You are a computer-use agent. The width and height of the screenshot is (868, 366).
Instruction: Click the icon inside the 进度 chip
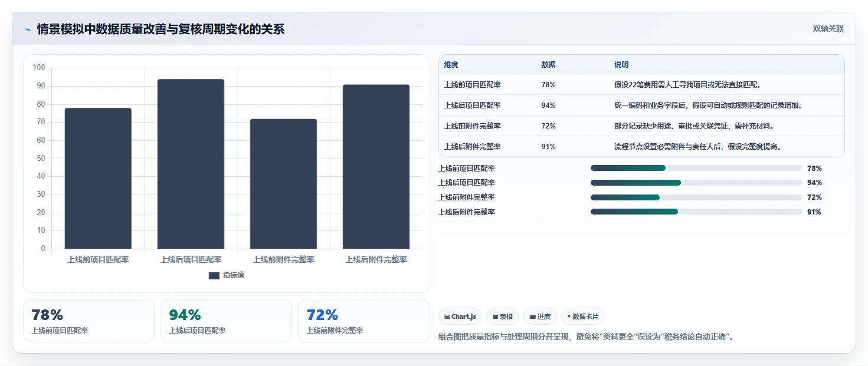point(532,316)
